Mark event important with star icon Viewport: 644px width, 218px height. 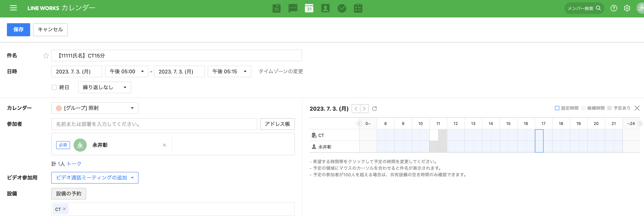point(46,56)
